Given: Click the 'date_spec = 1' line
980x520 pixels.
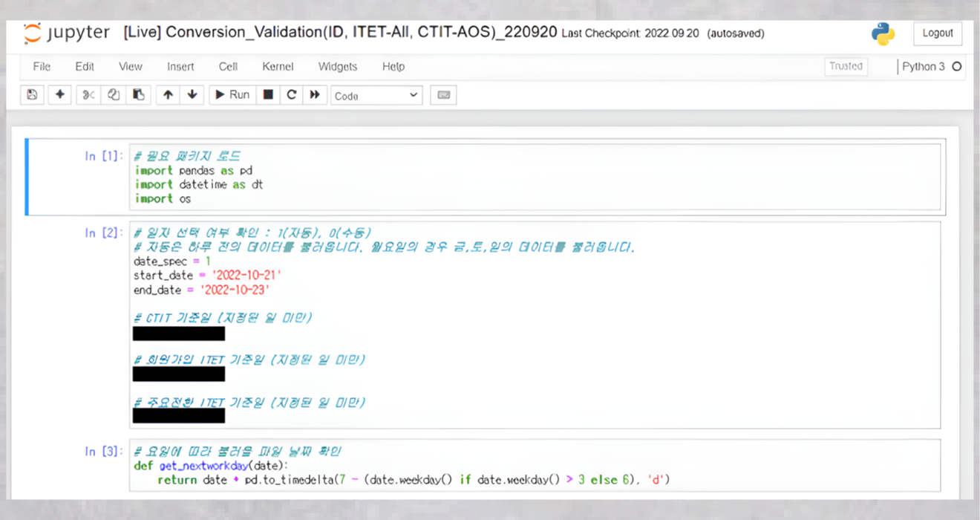Looking at the screenshot, I should click(x=172, y=261).
